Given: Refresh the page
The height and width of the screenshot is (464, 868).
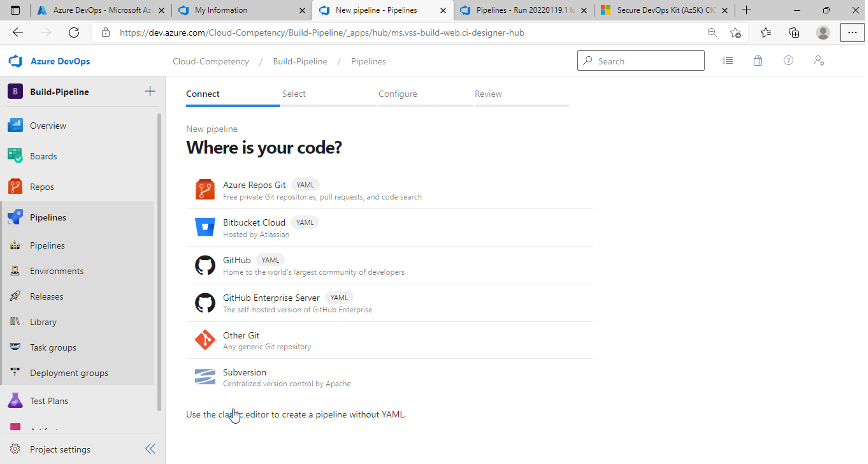Looking at the screenshot, I should 74,33.
